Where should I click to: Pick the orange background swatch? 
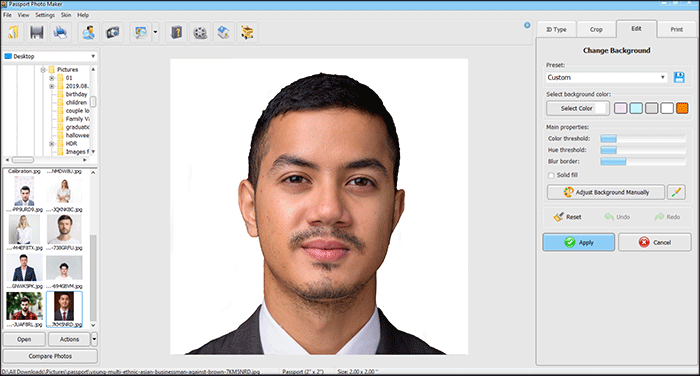tap(682, 108)
